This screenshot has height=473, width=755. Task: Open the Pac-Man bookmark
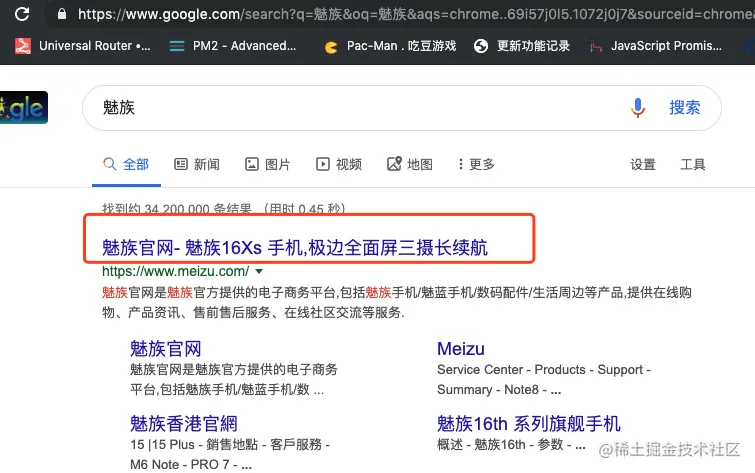click(x=390, y=46)
